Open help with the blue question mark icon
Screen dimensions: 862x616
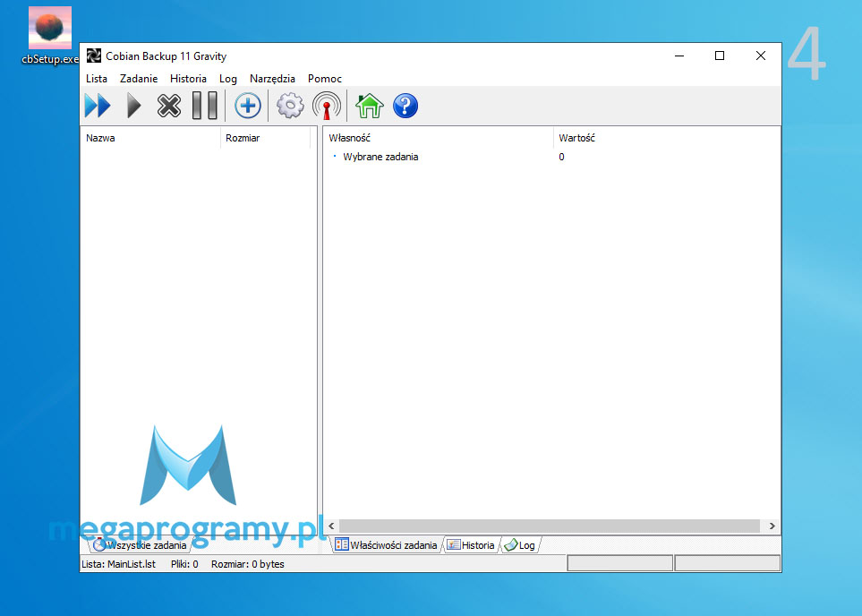[405, 106]
